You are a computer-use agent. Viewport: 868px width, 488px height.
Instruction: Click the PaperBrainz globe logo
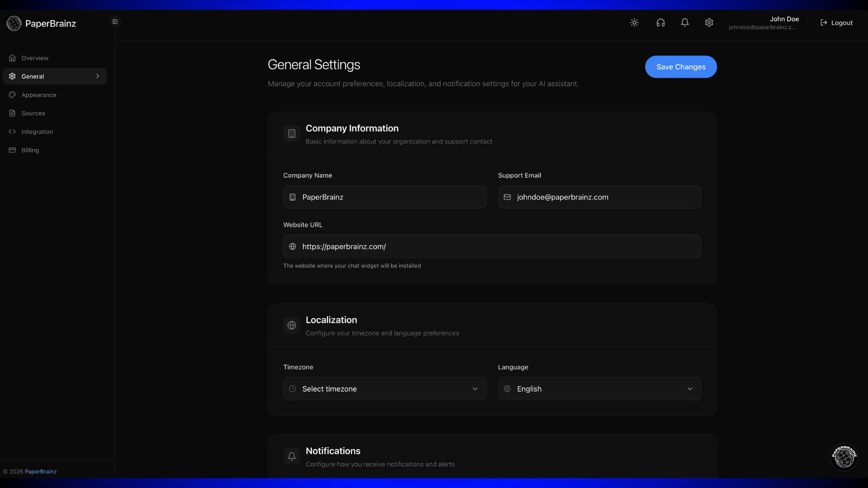pyautogui.click(x=14, y=23)
